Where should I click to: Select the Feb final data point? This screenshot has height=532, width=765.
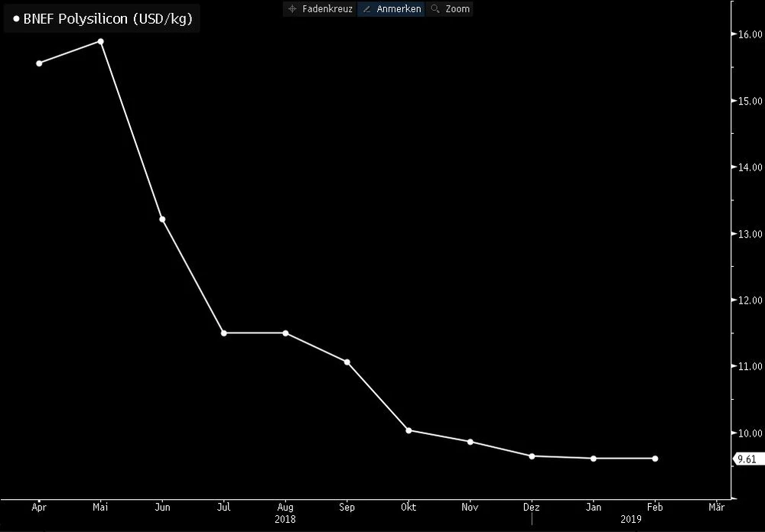click(655, 459)
